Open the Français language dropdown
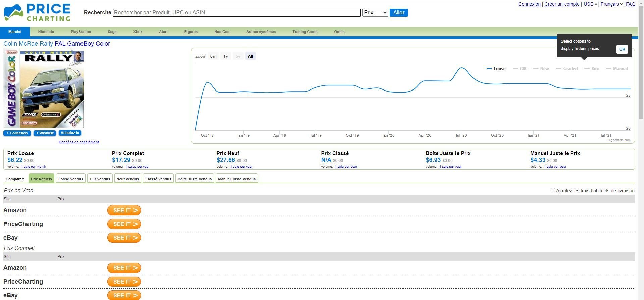This screenshot has height=300, width=644. pyautogui.click(x=611, y=4)
